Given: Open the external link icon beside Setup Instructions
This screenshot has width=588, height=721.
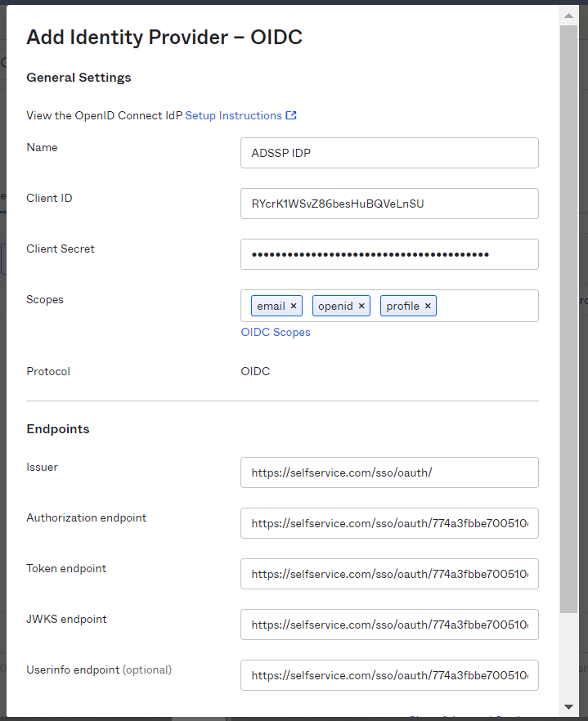Looking at the screenshot, I should click(x=291, y=116).
